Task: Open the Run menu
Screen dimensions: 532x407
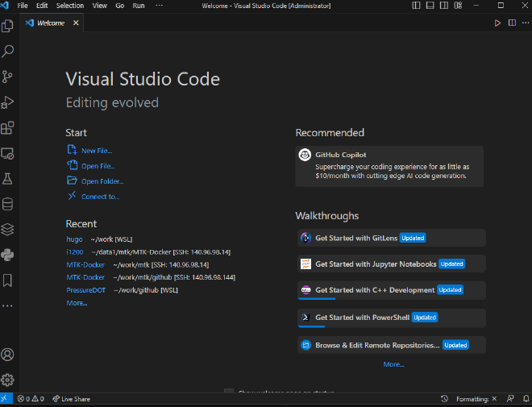Action: click(139, 6)
